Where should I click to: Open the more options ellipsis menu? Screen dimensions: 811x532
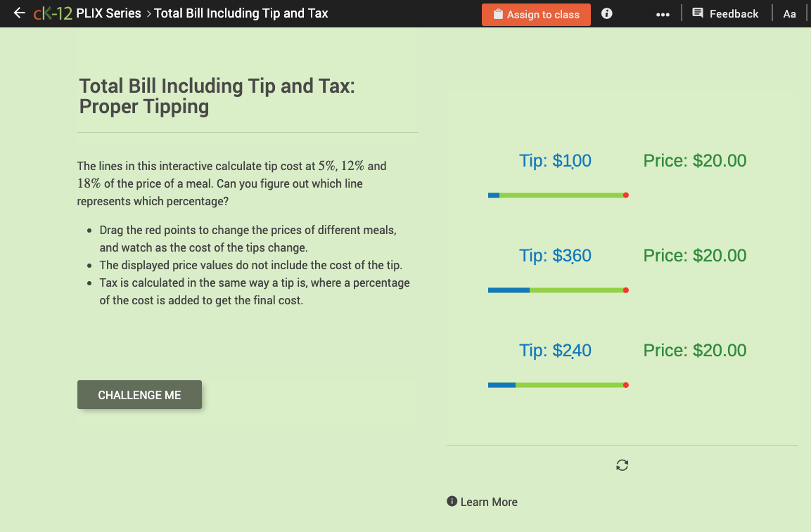coord(662,13)
